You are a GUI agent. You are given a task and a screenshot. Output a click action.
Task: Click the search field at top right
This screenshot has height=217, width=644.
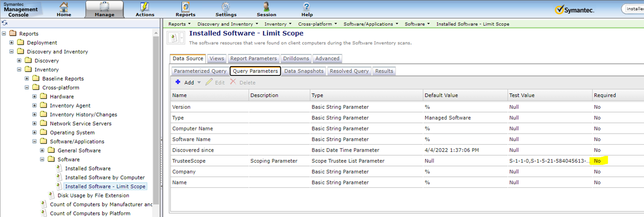coord(634,9)
